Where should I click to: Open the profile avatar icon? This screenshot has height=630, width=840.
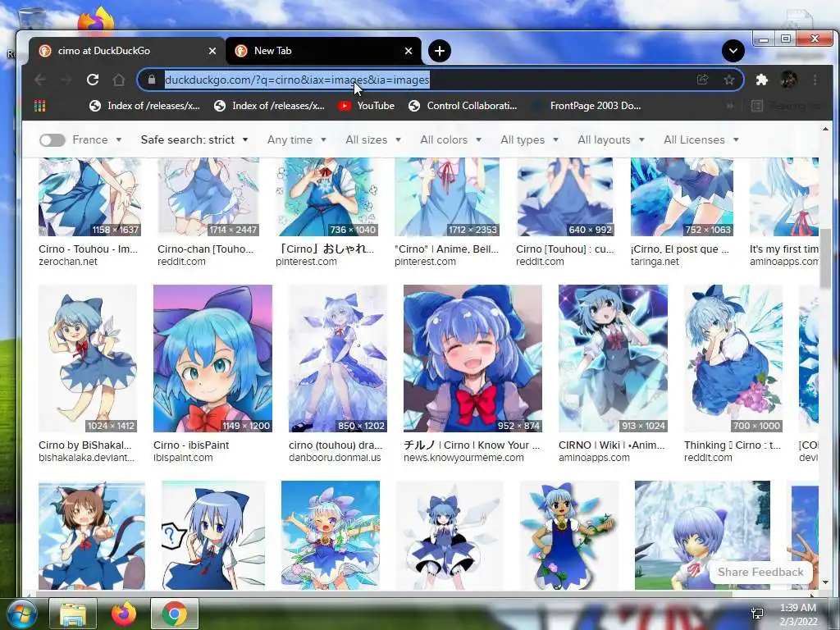tap(788, 80)
